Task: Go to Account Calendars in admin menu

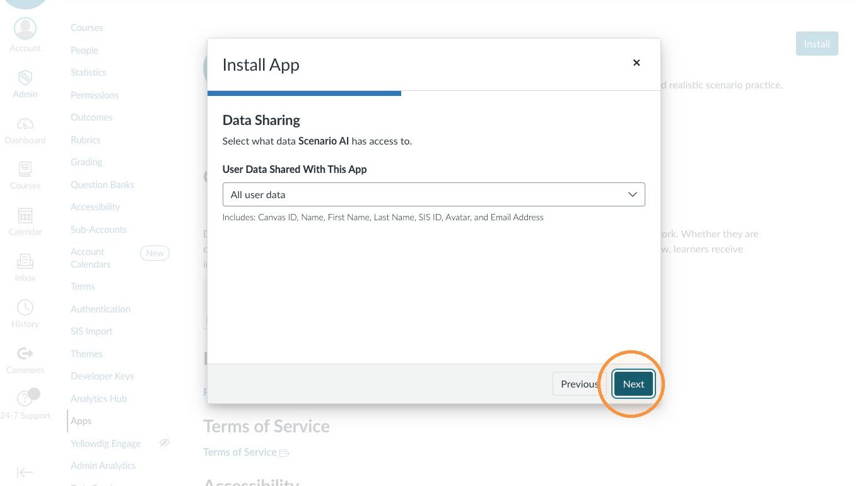Action: (x=90, y=258)
